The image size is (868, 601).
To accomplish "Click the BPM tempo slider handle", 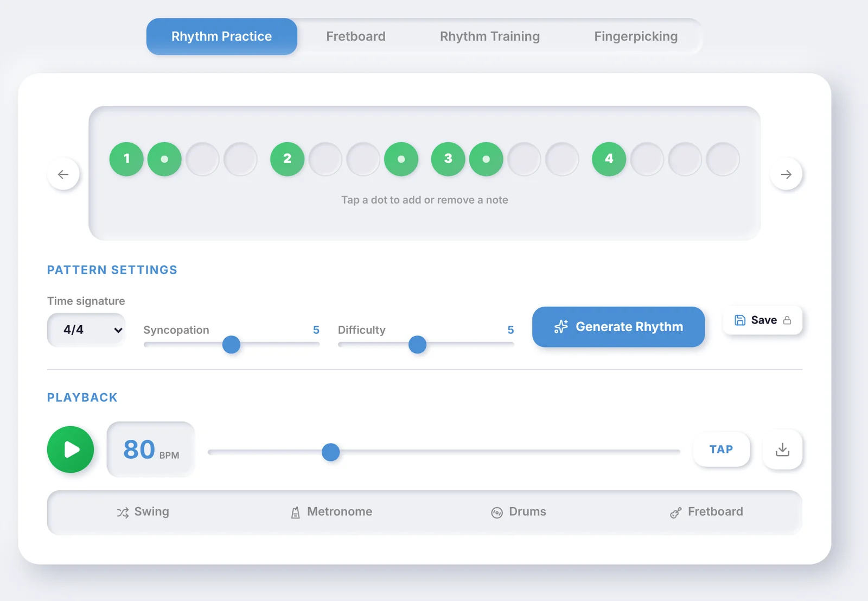I will [x=330, y=452].
